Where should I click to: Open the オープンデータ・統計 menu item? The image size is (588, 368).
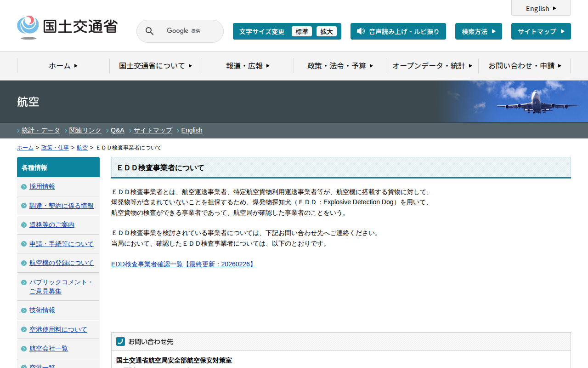[x=432, y=66]
